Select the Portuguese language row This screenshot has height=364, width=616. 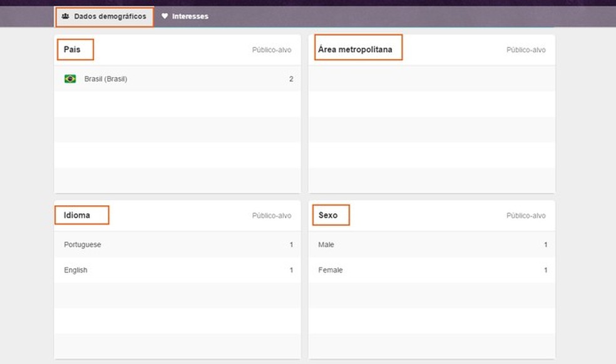83,245
